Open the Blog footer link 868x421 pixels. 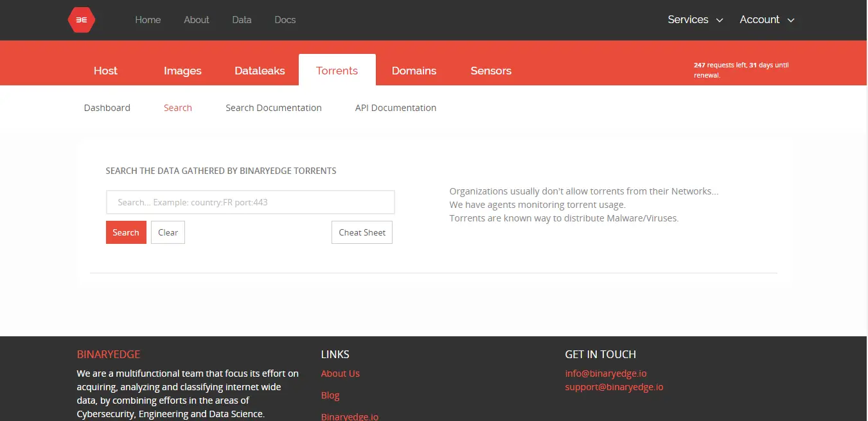coord(330,395)
